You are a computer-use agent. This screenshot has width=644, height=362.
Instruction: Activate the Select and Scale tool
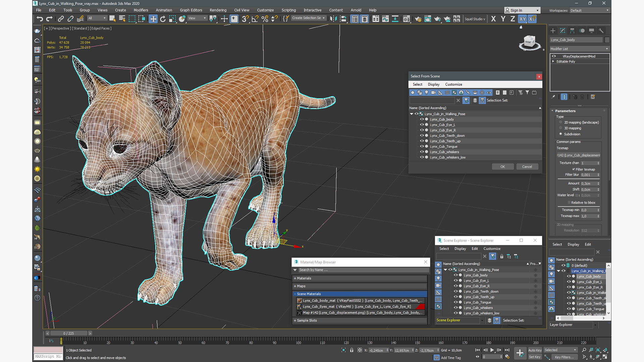click(x=172, y=19)
